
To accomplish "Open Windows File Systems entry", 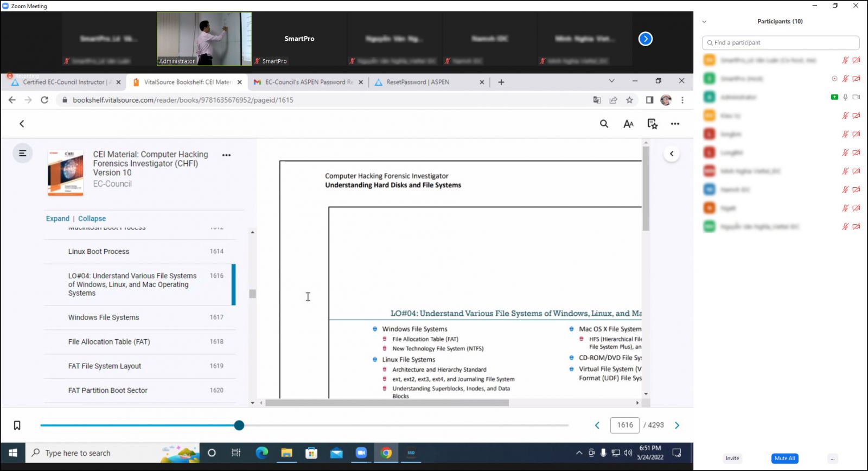I will 140,317.
